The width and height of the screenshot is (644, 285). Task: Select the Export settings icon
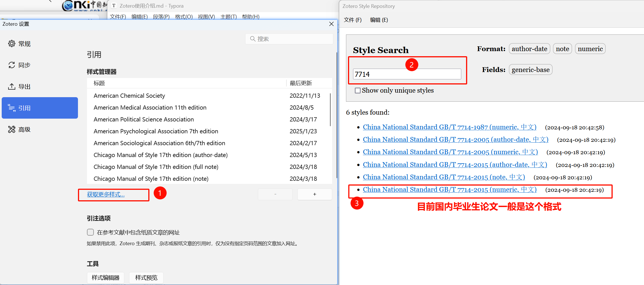click(12, 87)
